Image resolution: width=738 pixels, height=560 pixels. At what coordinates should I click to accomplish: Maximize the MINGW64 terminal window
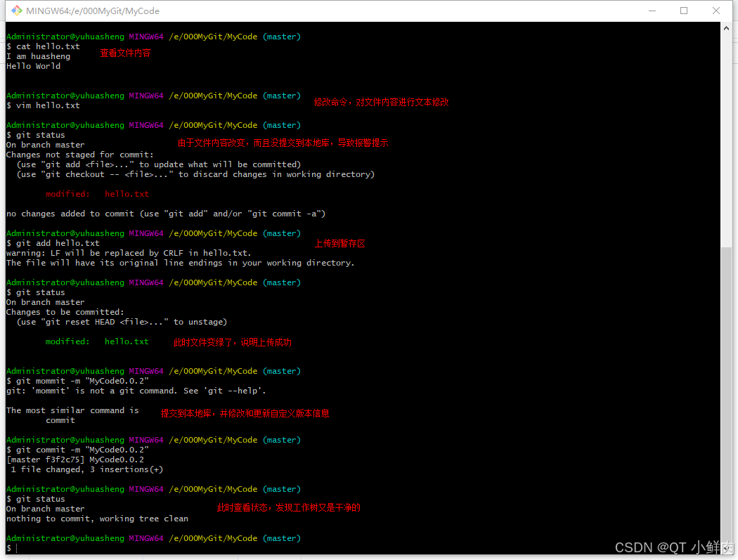pos(684,11)
